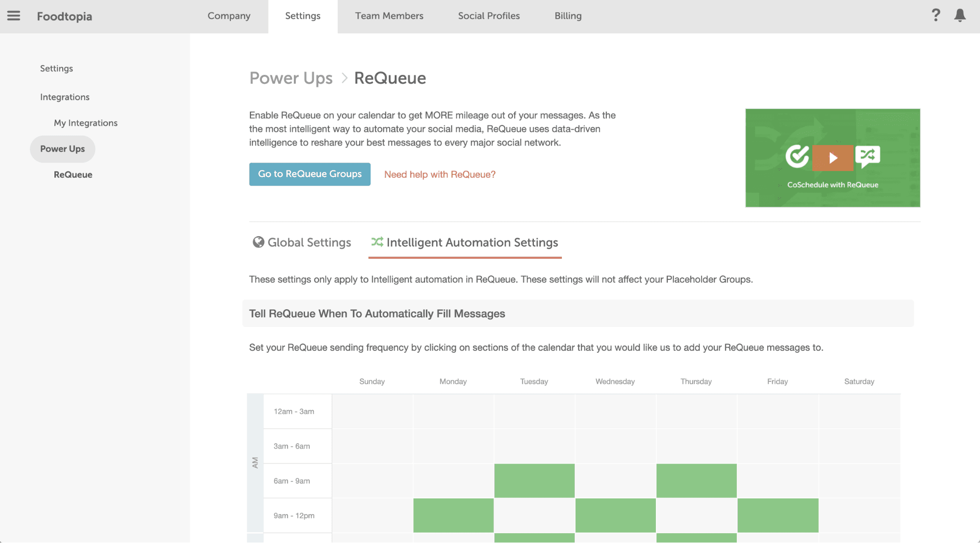
Task: Click the shuffle icon beside Intelligent Automation
Action: 377,242
